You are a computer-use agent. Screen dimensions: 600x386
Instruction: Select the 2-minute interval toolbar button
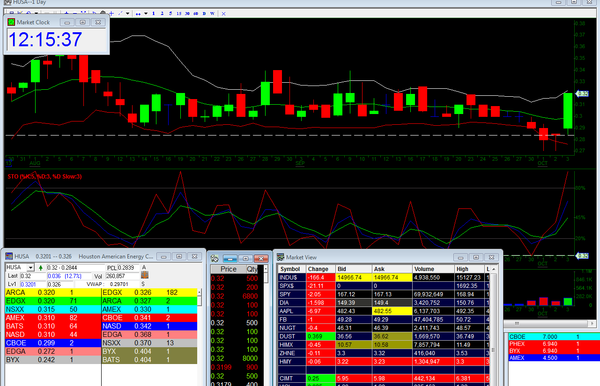click(x=162, y=13)
